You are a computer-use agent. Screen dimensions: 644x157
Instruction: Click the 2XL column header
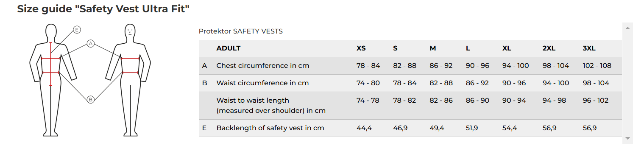[549, 48]
